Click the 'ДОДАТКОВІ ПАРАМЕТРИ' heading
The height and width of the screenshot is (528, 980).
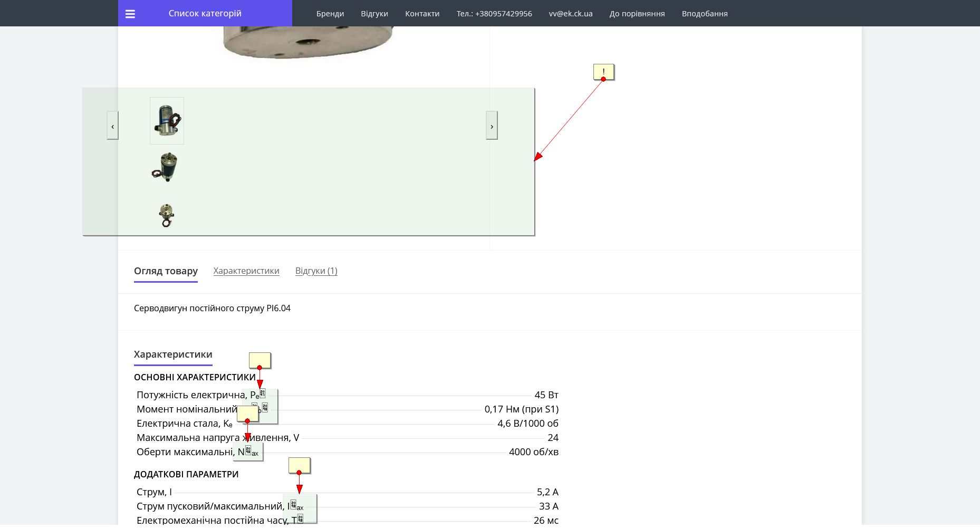pos(186,474)
